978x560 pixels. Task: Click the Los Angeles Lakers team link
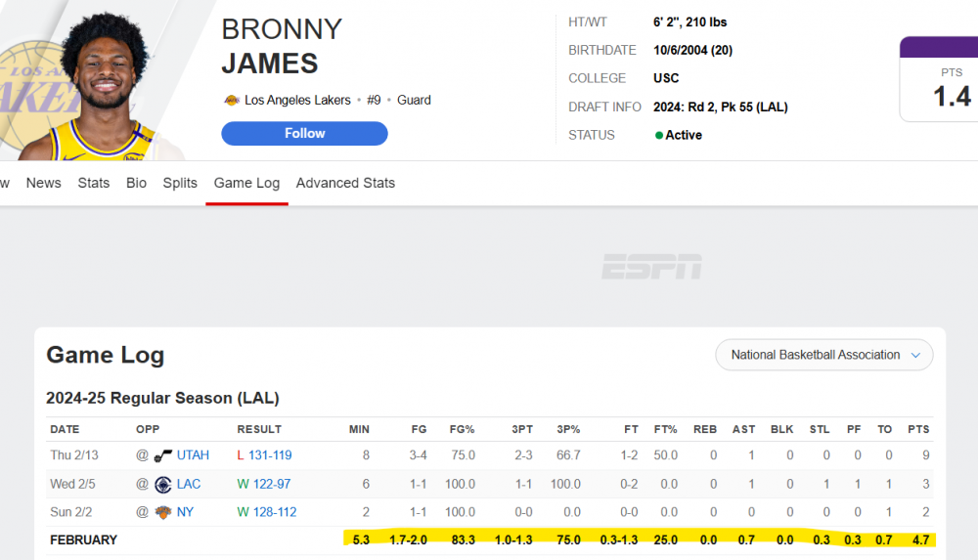point(298,100)
